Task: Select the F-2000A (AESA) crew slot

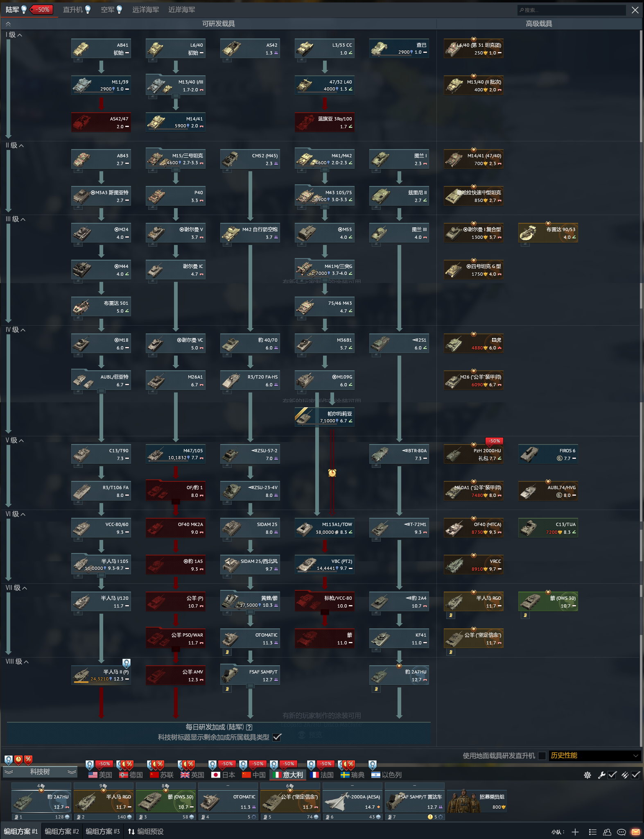Action: point(353,801)
